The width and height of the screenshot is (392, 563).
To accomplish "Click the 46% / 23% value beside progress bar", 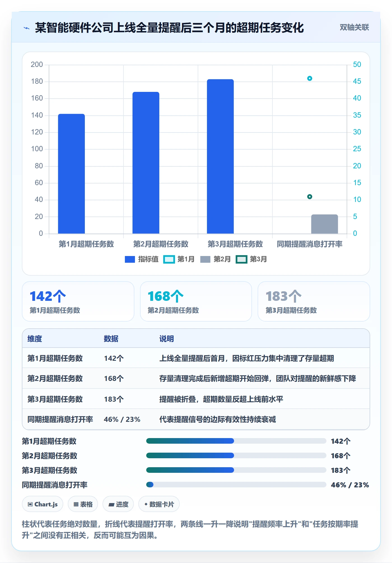I will (350, 485).
